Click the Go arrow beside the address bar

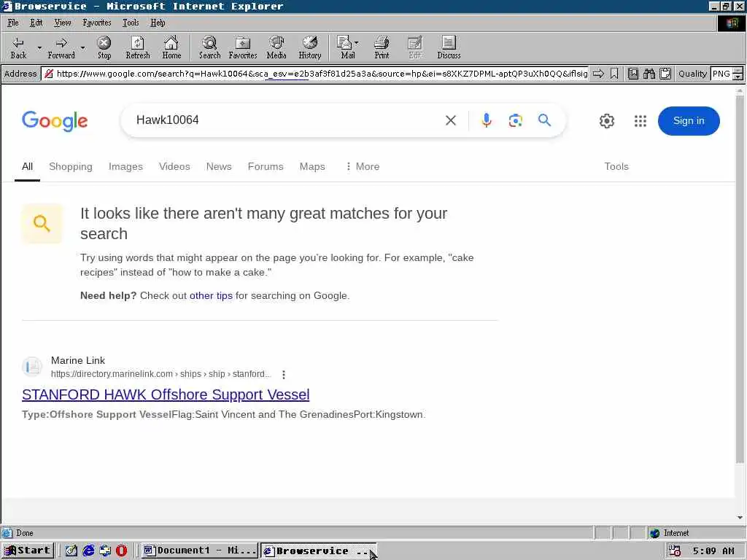(x=599, y=74)
